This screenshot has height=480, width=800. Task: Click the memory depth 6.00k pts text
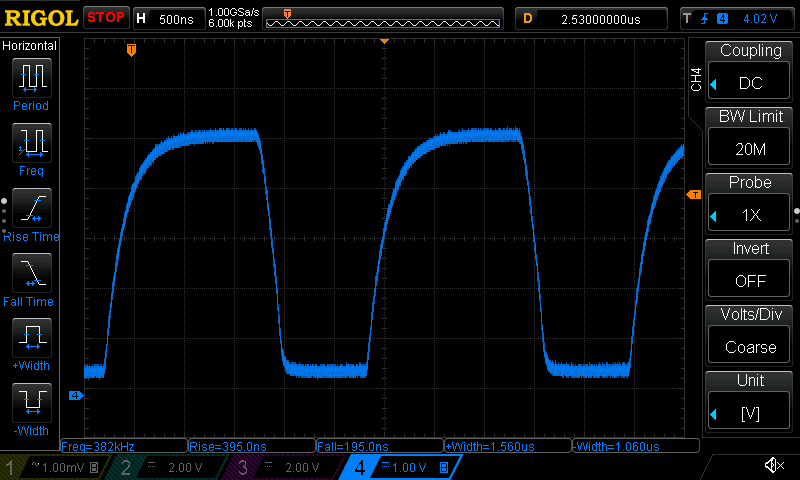[x=230, y=23]
